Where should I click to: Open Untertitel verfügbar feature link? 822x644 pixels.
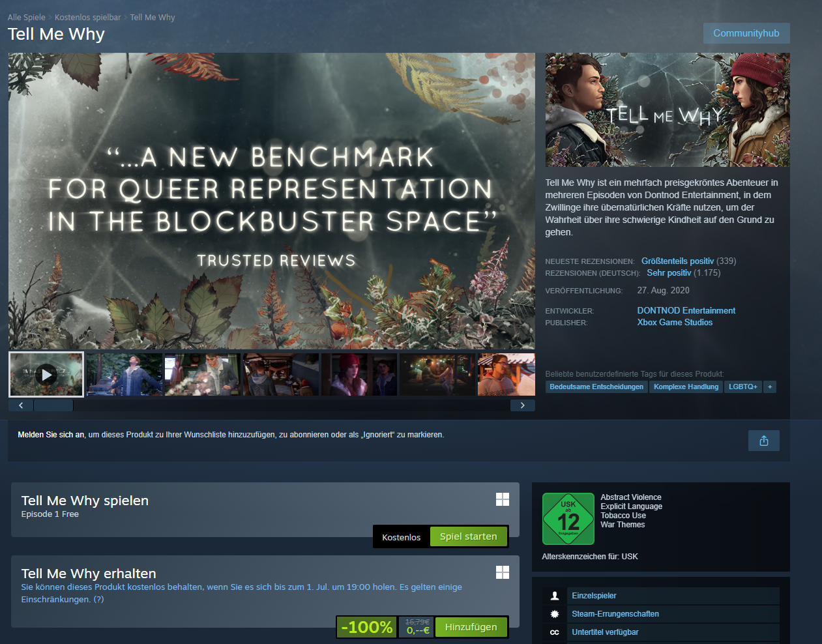point(605,632)
